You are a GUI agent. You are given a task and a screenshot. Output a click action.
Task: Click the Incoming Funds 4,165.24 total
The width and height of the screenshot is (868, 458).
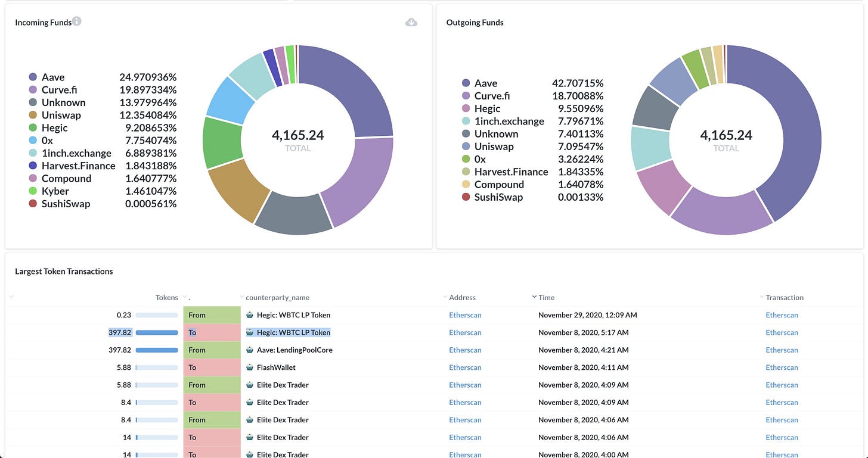click(x=297, y=135)
